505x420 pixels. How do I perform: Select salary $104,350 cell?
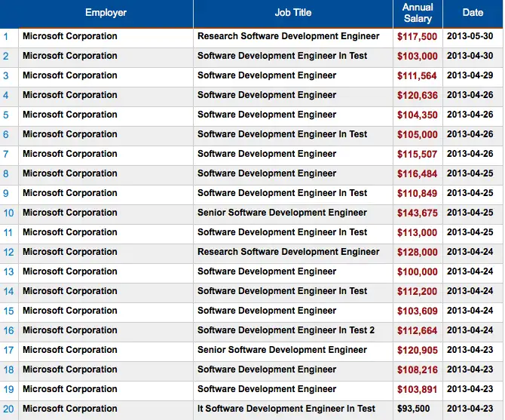[x=417, y=115]
